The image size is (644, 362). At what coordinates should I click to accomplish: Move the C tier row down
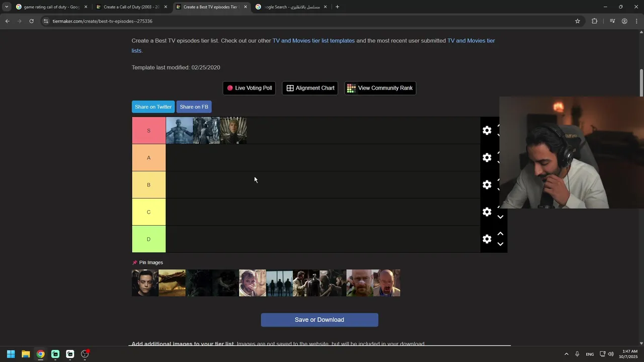pos(500,217)
